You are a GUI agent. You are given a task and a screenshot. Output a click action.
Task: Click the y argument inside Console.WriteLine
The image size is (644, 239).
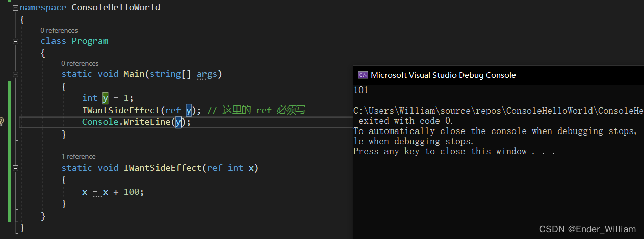[x=178, y=122]
